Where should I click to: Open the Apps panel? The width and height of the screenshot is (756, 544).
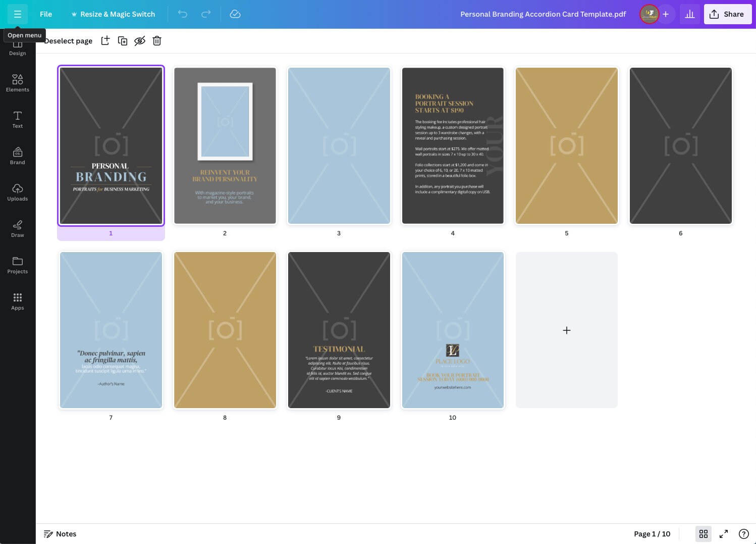[18, 302]
